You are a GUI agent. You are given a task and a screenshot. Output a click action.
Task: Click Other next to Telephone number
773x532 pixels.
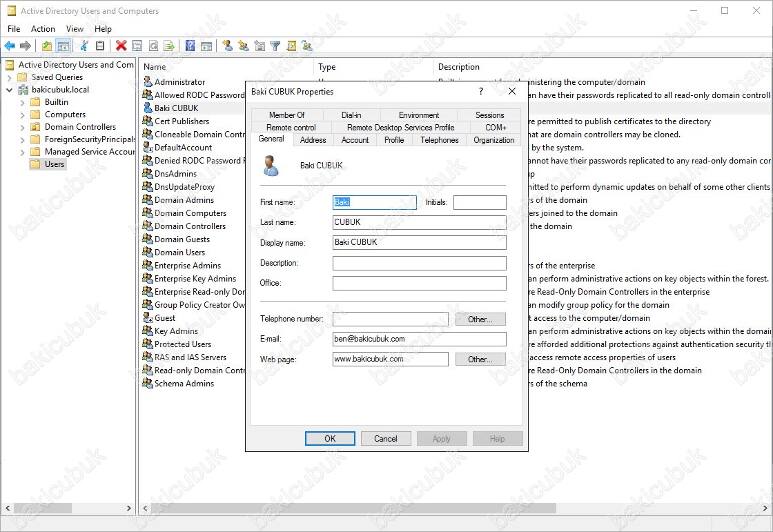[480, 319]
